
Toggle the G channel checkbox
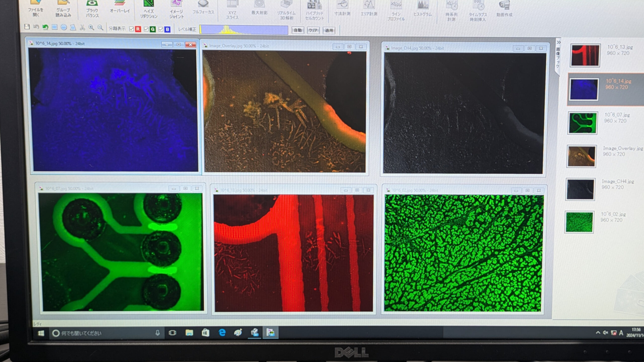[146, 29]
